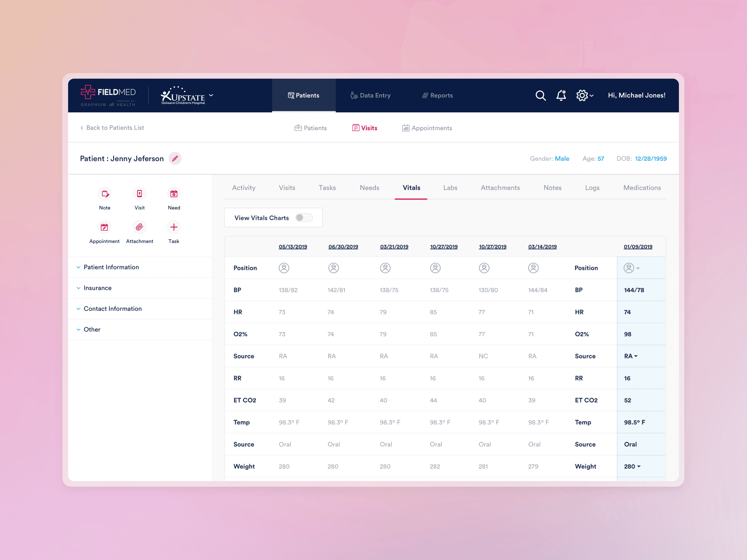Toggle View Vitals Charts switch
The width and height of the screenshot is (747, 560).
[304, 218]
